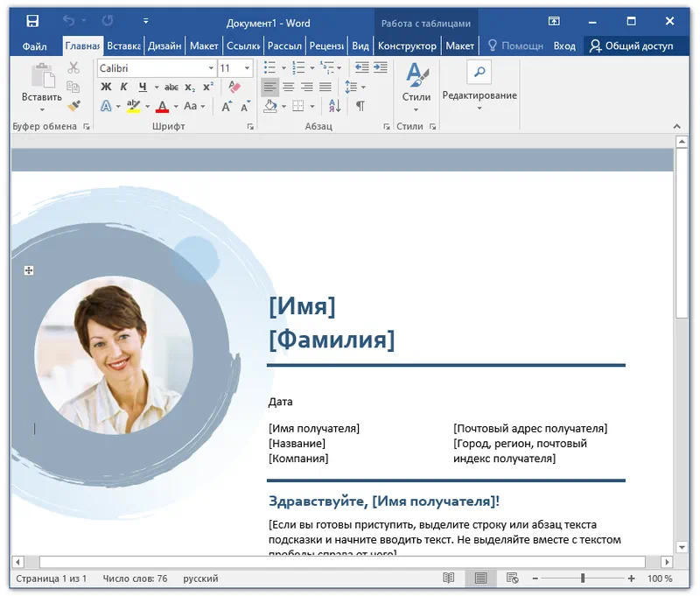Screen dimensions: 700x596
Task: Apply yellow text highlight color
Action: click(133, 106)
